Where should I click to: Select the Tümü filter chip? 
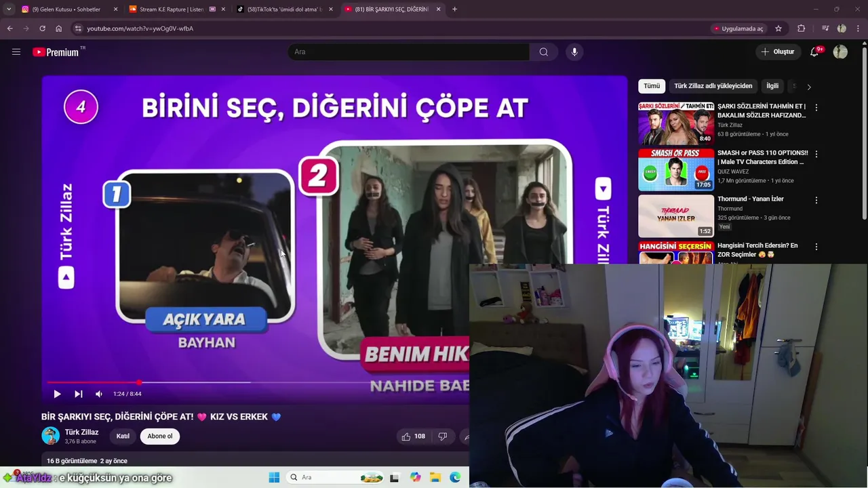652,86
